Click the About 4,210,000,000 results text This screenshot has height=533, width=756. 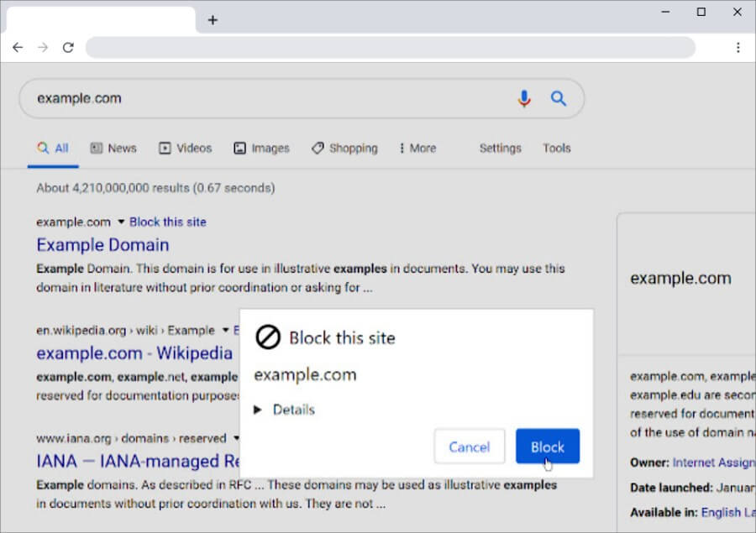(x=155, y=188)
